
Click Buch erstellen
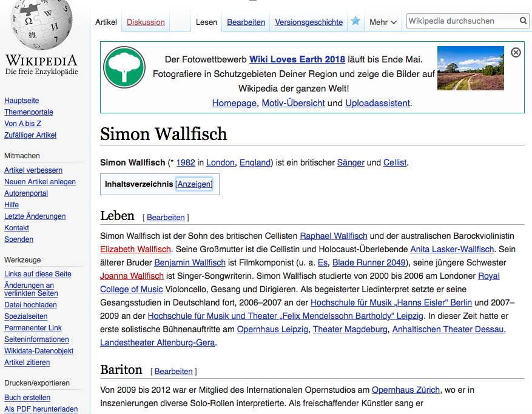pos(27,398)
